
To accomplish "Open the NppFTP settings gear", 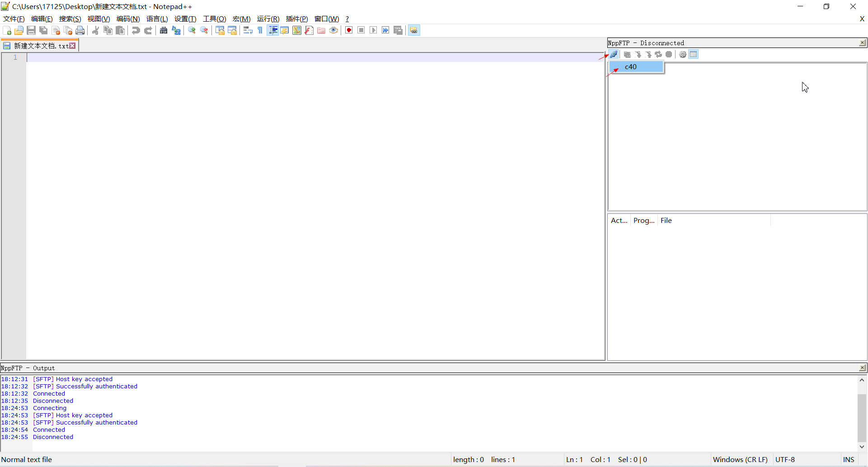I will point(682,54).
